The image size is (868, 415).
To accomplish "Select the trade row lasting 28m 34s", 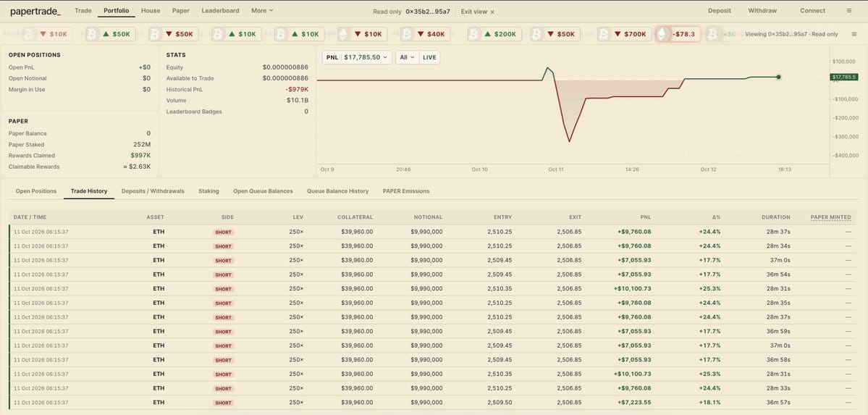I will [432, 246].
